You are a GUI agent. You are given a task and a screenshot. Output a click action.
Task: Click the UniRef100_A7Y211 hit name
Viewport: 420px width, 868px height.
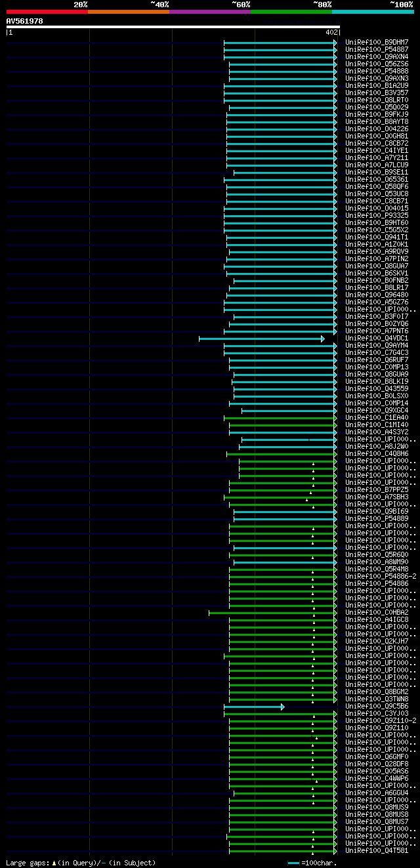377,157
